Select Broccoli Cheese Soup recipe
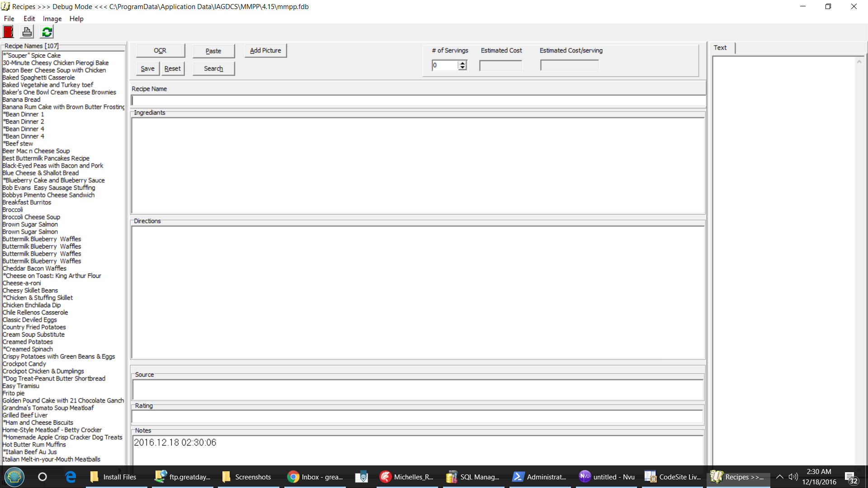Viewport: 868px width, 488px height. tap(31, 217)
